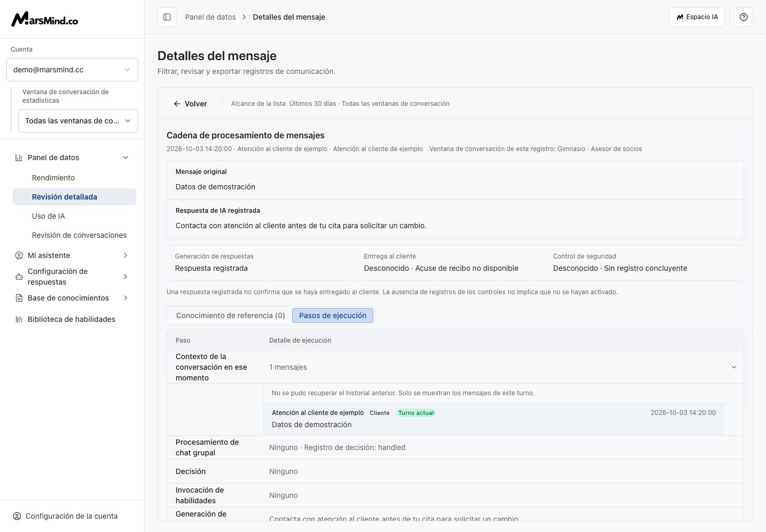Open the Todas las ventanas dropdown
This screenshot has width=766, height=532.
click(x=78, y=121)
